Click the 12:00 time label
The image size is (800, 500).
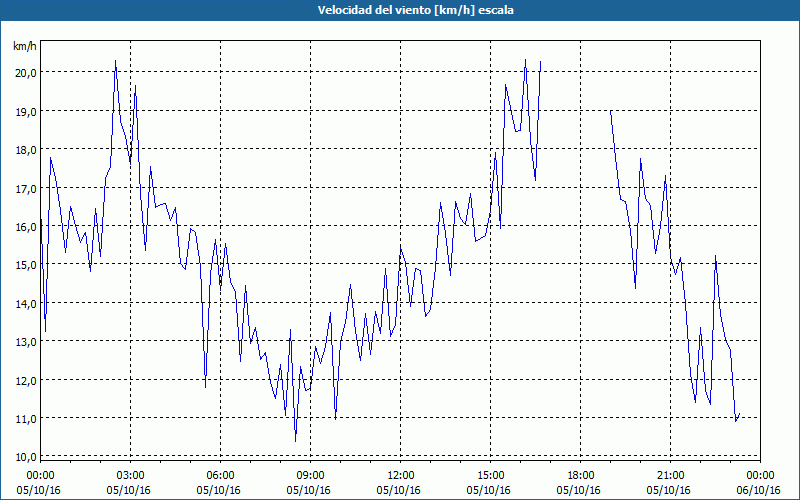(401, 476)
